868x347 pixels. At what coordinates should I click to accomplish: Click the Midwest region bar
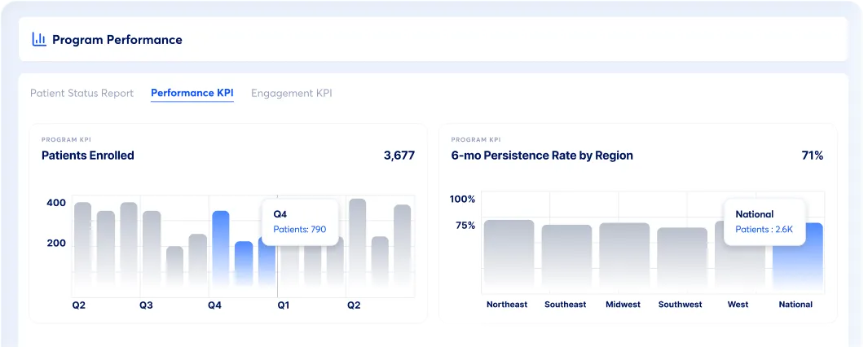coord(624,257)
